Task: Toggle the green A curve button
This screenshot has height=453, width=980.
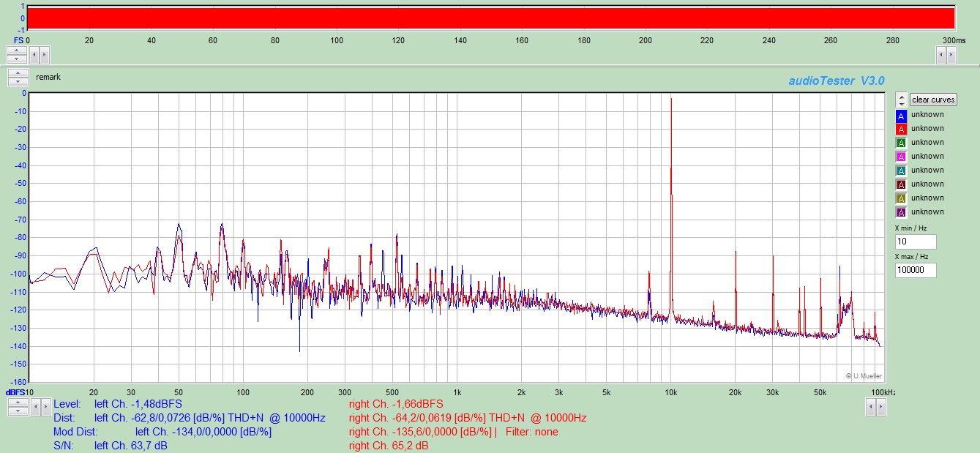Action: (901, 143)
